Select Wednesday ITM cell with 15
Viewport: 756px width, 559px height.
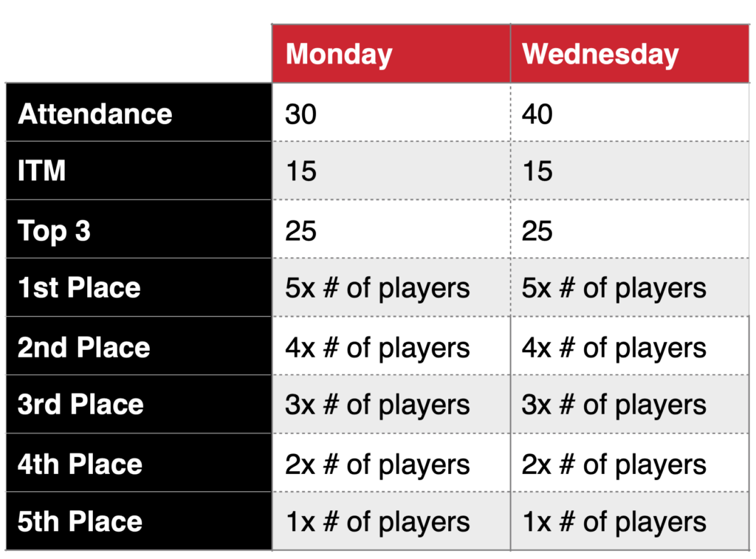pos(630,171)
